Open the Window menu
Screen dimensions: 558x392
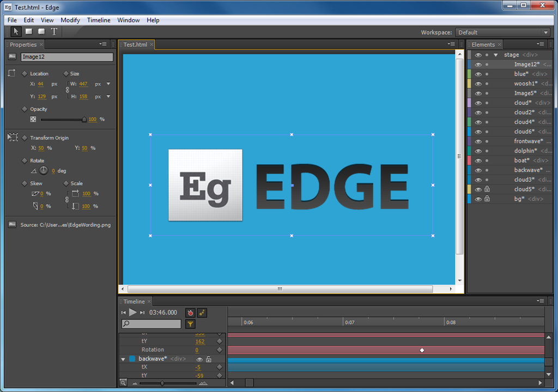click(129, 20)
